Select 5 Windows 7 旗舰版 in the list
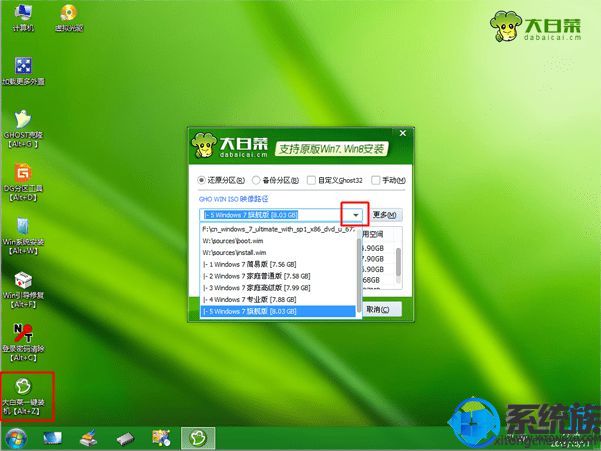 [279, 312]
